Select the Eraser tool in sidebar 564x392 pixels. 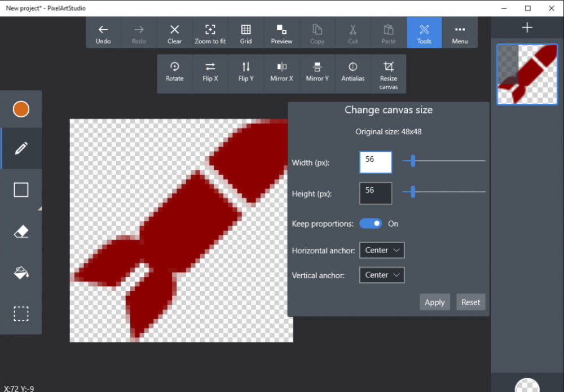pyautogui.click(x=21, y=232)
